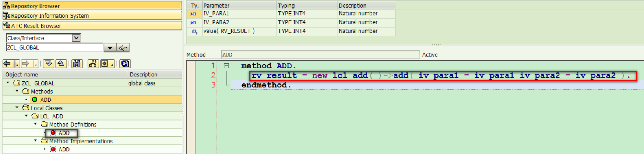The height and width of the screenshot is (154, 644).
Task: Collapse the Local Classes folder node
Action: tap(17, 107)
